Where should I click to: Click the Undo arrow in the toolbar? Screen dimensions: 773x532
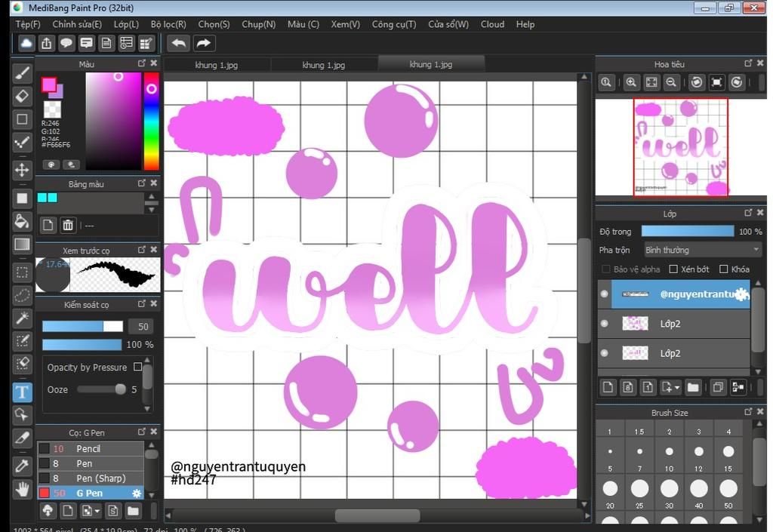179,43
